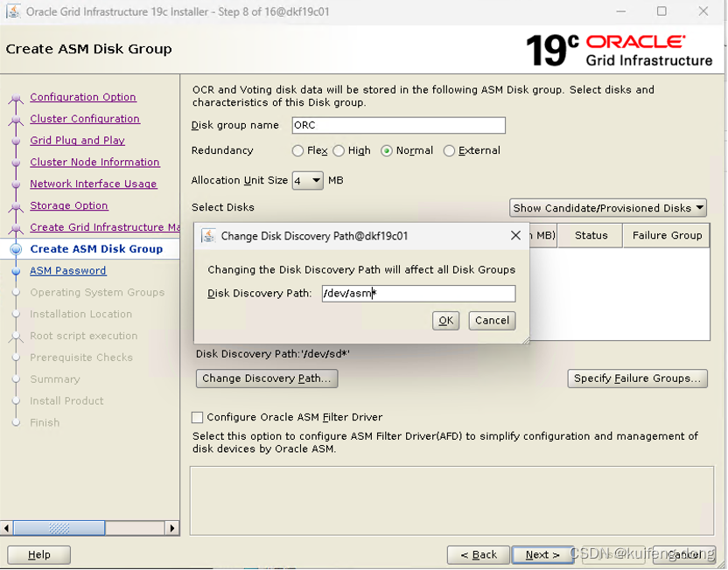Enable Configure Oracle ASM Filter Driver
The image size is (728, 570).
point(197,418)
